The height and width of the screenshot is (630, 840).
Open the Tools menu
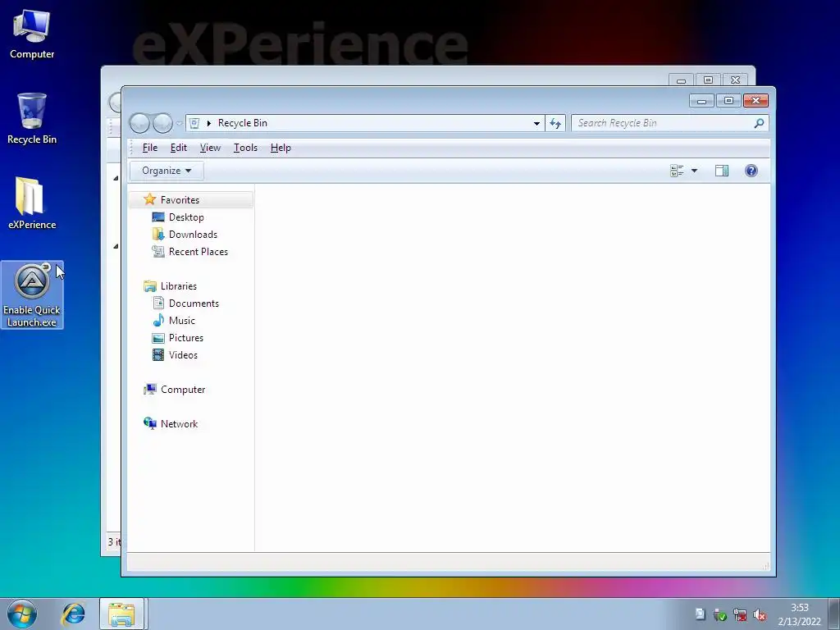(245, 148)
